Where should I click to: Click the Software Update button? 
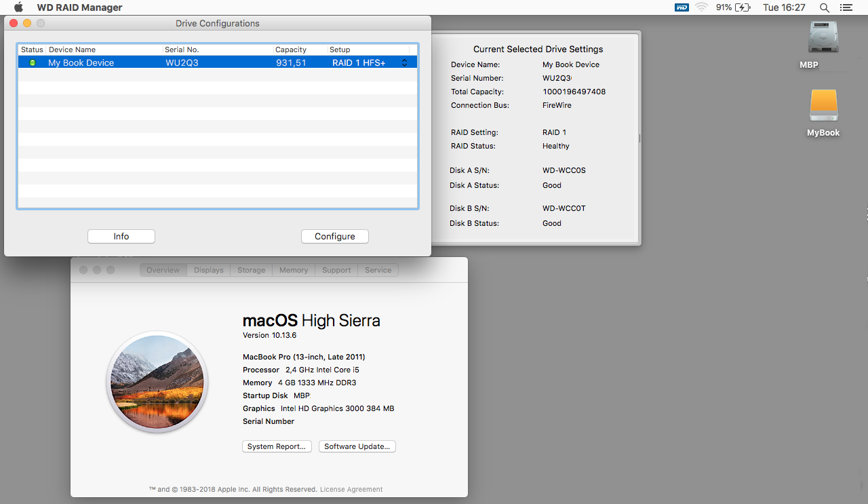[357, 446]
